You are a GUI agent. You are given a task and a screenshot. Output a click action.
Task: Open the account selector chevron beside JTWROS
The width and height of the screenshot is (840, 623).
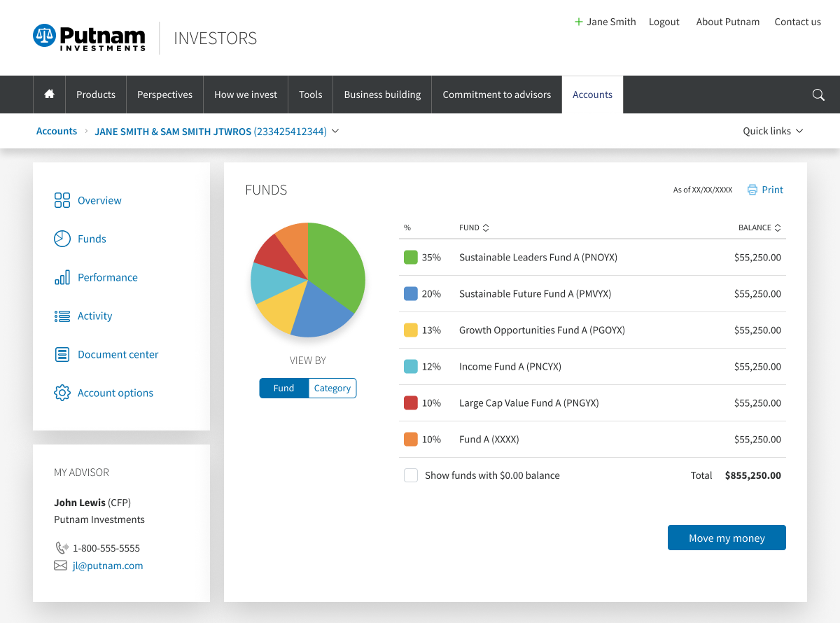[335, 131]
